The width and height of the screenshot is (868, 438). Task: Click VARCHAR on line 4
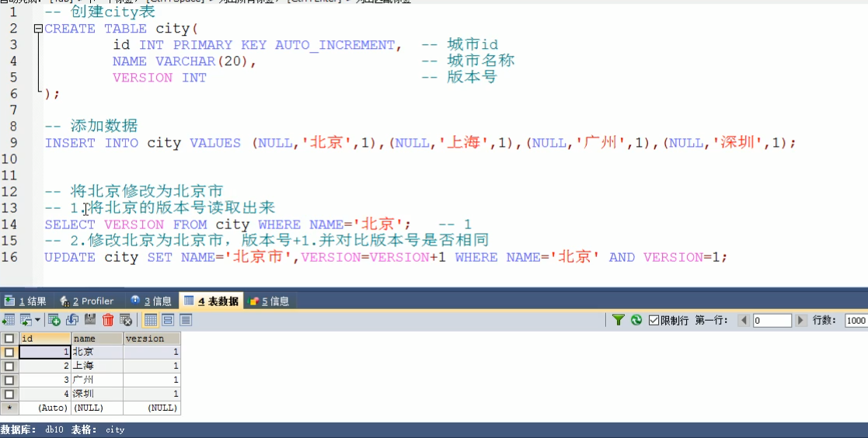click(185, 61)
